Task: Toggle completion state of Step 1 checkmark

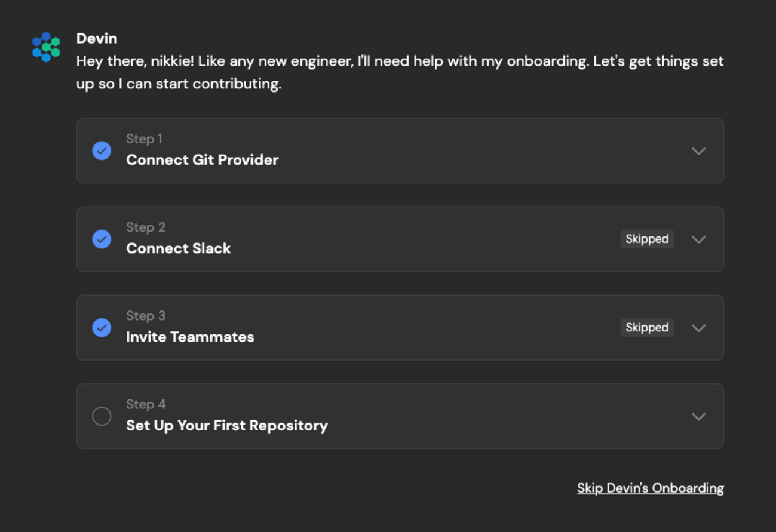Action: pos(102,151)
